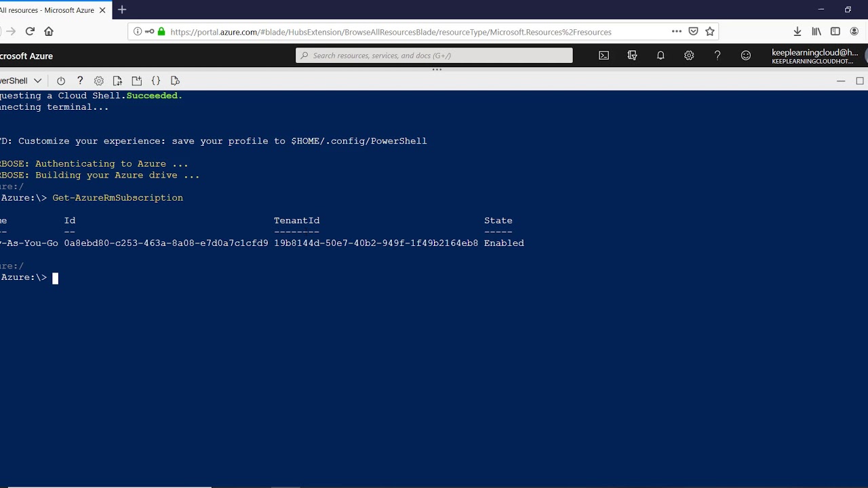This screenshot has height=488, width=868.
Task: Click the Microsoft Azure portal logo text
Action: tap(26, 56)
